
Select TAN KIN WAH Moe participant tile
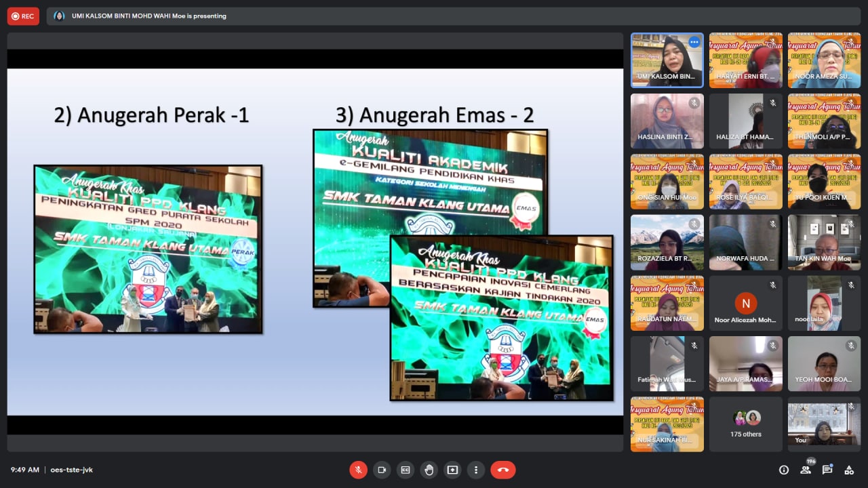825,243
